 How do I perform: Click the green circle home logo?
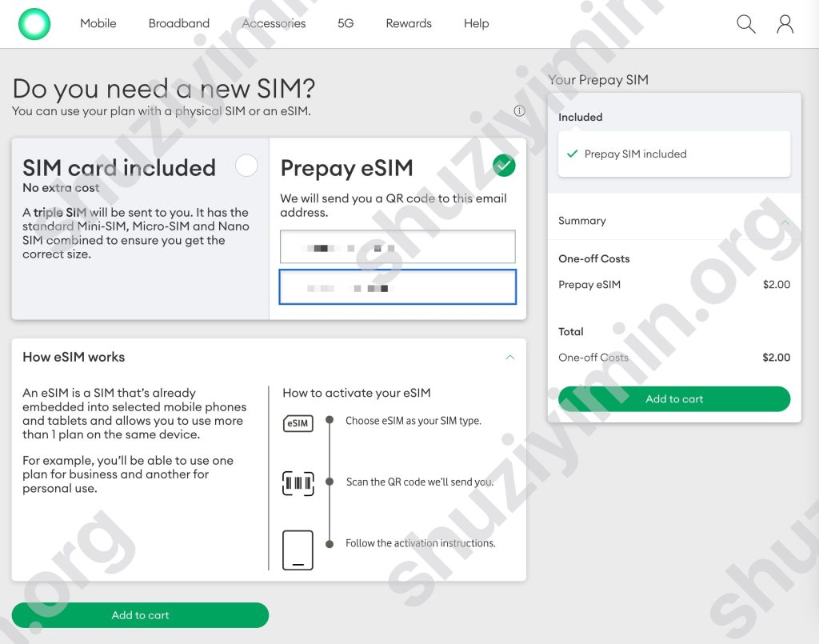(x=34, y=24)
